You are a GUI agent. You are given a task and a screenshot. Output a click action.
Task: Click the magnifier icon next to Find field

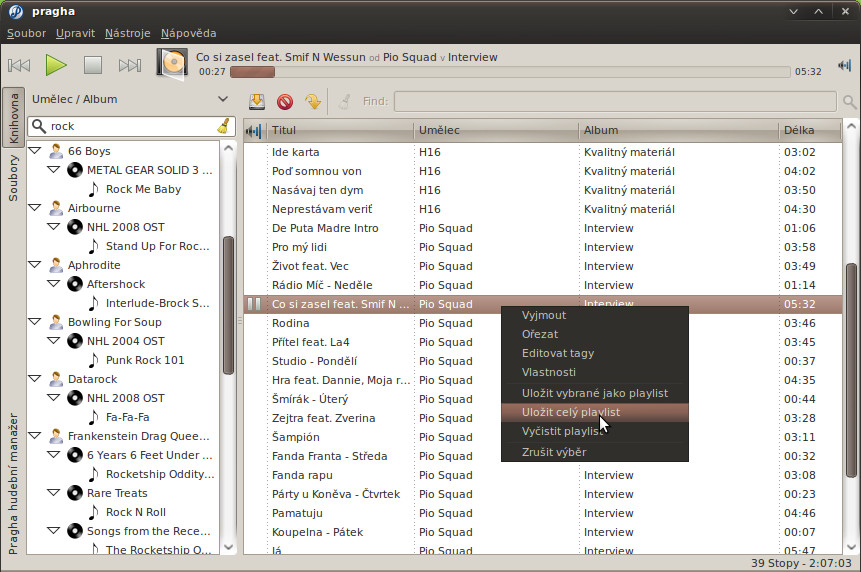pyautogui.click(x=849, y=102)
